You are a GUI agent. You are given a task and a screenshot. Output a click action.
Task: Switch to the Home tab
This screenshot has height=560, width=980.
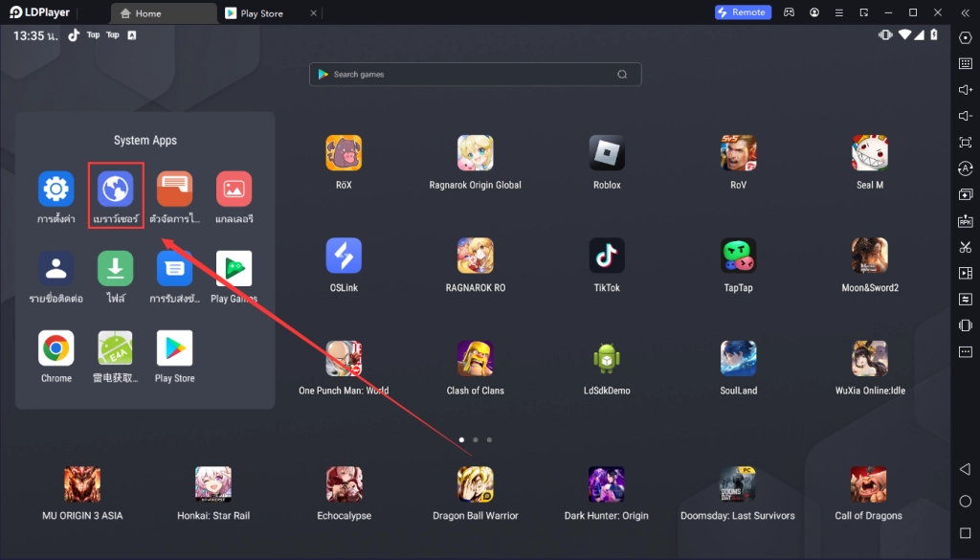tap(164, 13)
